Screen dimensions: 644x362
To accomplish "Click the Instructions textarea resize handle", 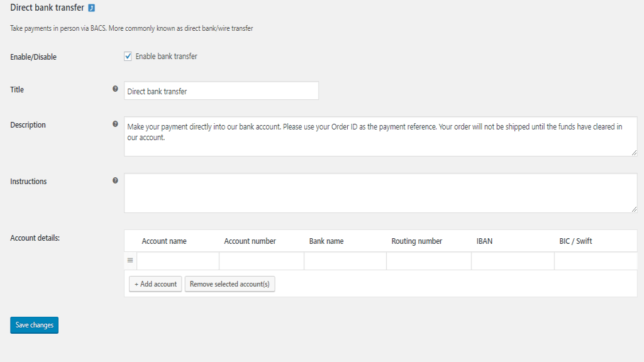I will click(634, 209).
